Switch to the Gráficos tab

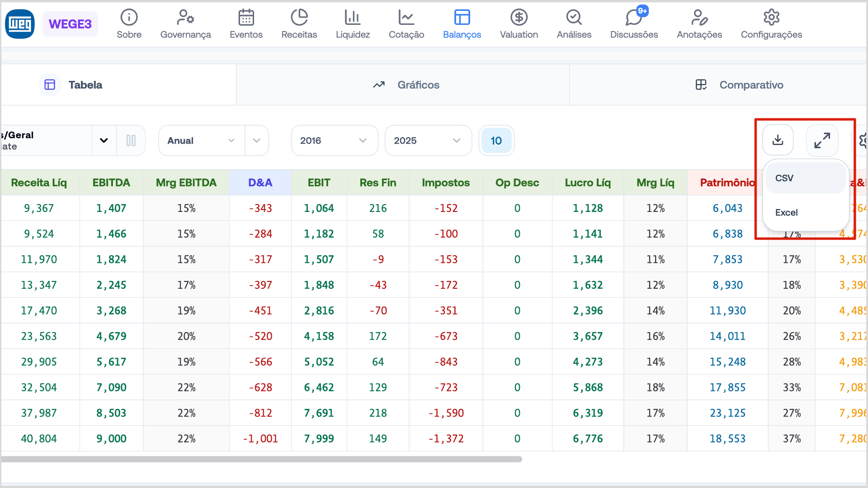pyautogui.click(x=406, y=85)
